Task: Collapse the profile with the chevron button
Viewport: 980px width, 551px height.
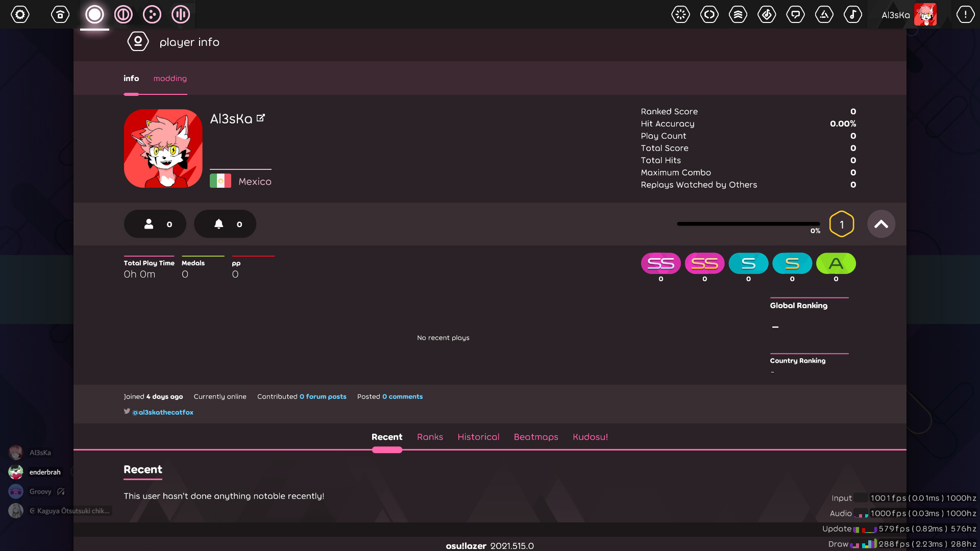Action: pyautogui.click(x=881, y=223)
